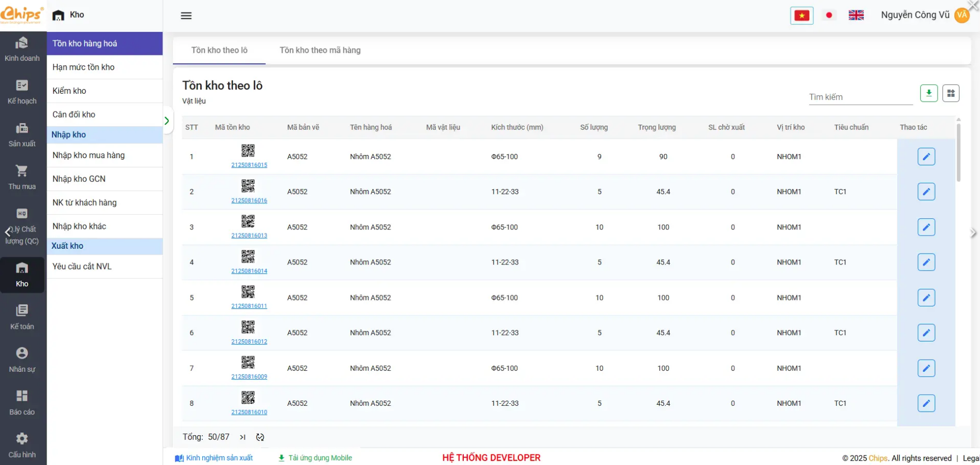Screen dimensions: 980x465
Task: Refresh the table using the reload icon near Tổng
Action: (260, 437)
